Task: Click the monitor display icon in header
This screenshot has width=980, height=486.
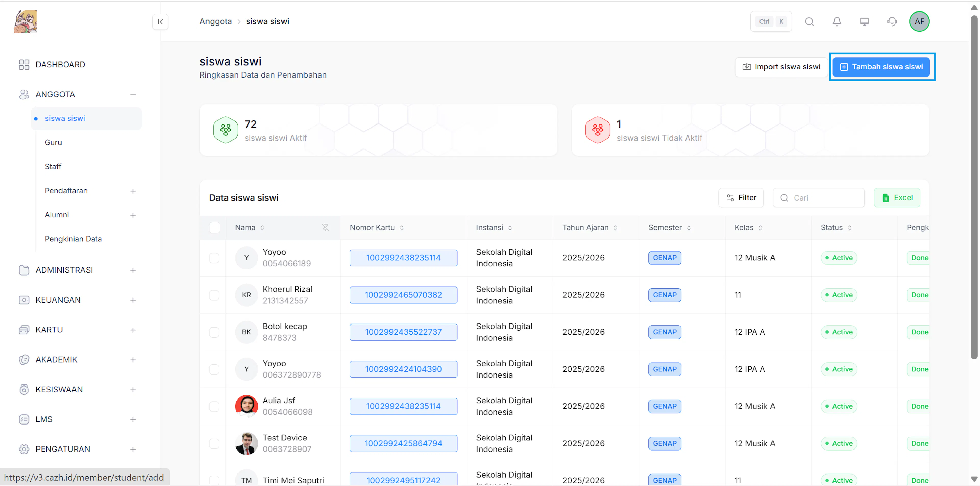Action: coord(864,22)
